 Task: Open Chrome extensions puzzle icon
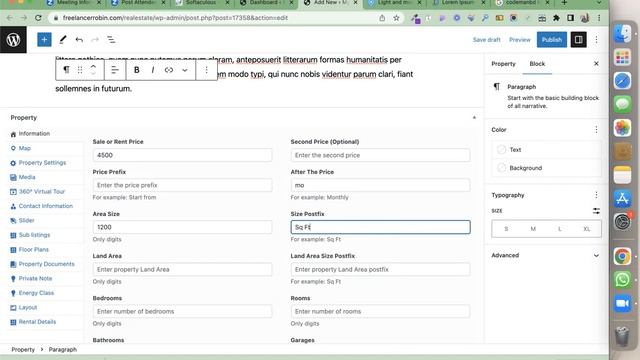(x=556, y=18)
